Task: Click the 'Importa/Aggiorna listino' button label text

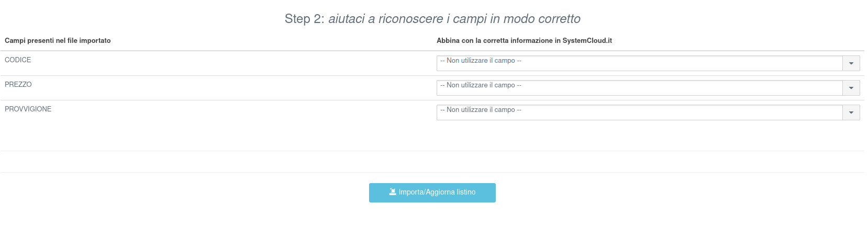Action: click(437, 192)
